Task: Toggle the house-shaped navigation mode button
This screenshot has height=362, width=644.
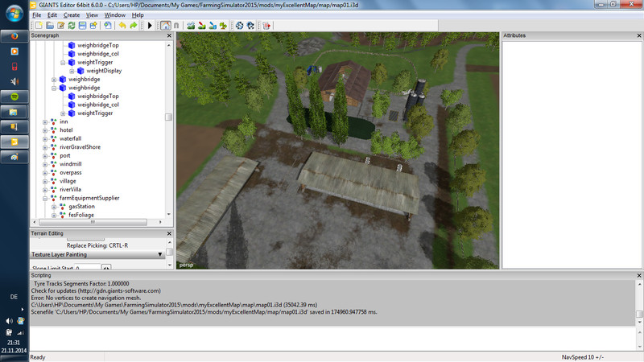Action: [x=166, y=26]
